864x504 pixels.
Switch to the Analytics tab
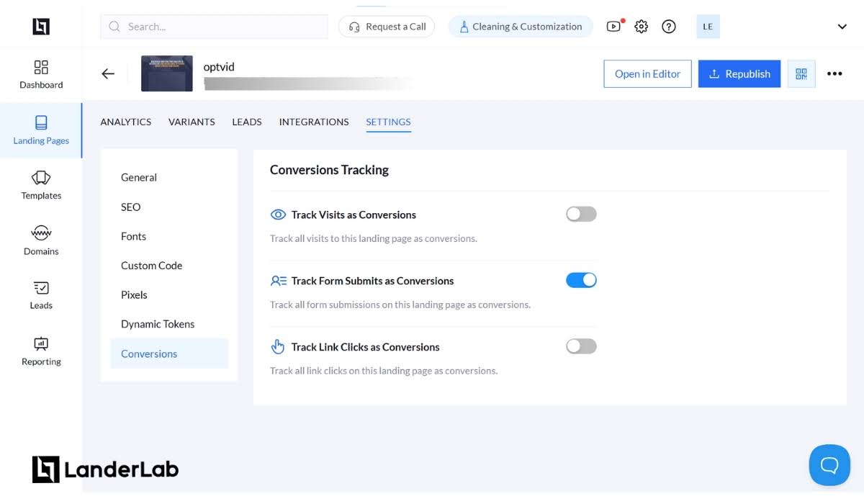tap(126, 122)
